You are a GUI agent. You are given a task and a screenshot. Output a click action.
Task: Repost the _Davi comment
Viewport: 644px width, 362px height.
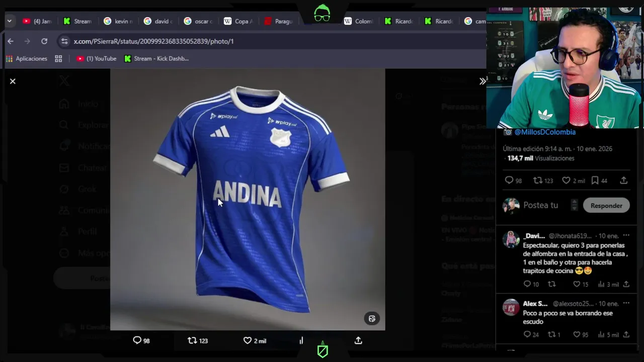(x=551, y=284)
